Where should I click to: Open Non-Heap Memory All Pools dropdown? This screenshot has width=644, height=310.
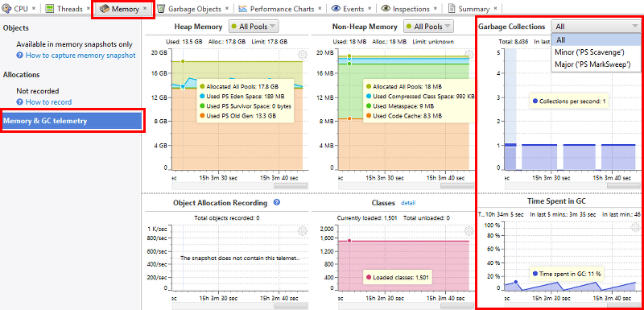click(x=428, y=27)
